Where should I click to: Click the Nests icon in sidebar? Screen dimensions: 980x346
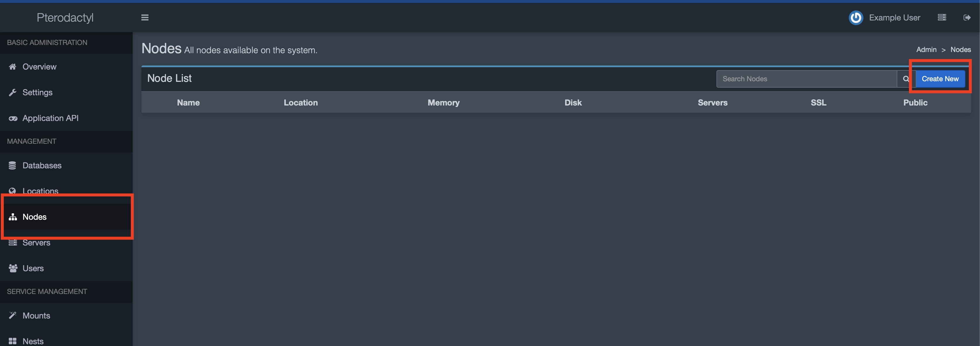click(x=12, y=340)
